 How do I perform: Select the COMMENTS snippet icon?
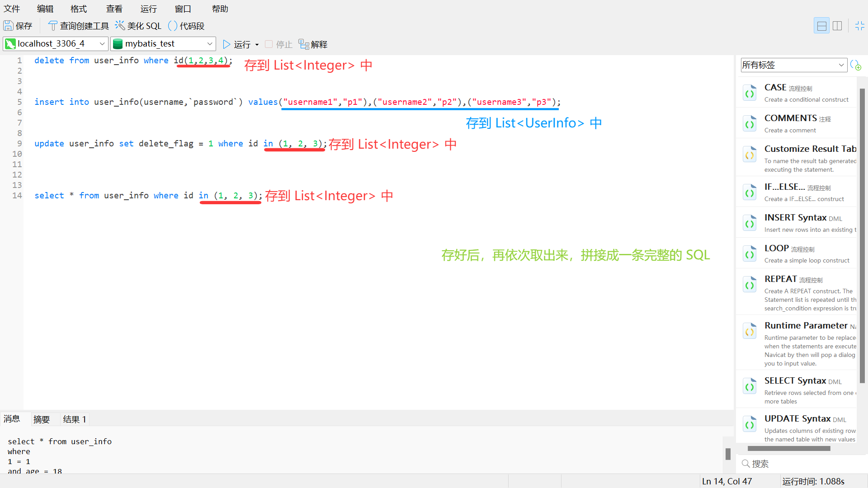tap(750, 124)
